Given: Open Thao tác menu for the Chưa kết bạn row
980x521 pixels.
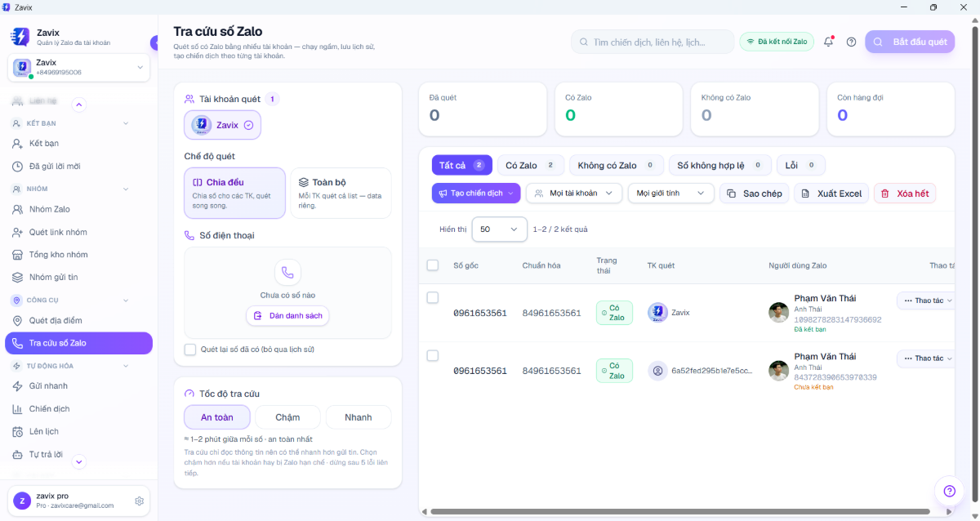Looking at the screenshot, I should 928,358.
